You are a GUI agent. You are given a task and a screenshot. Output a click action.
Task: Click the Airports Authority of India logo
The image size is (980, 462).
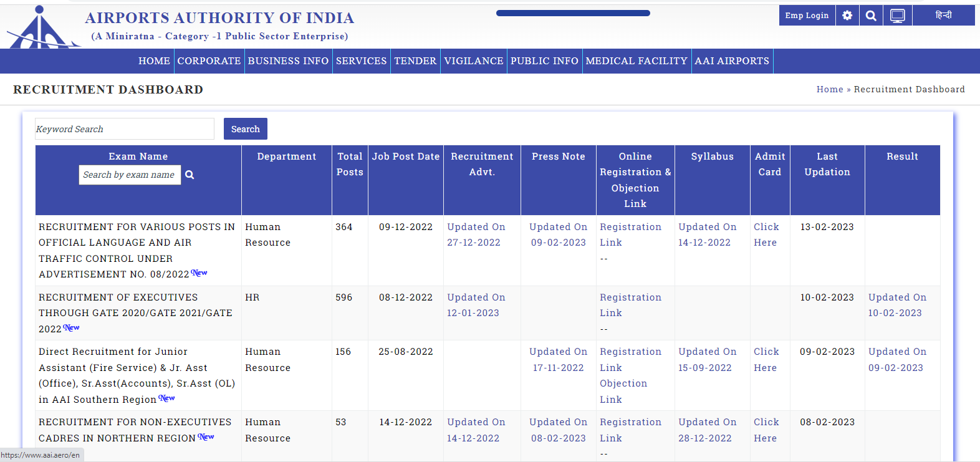[x=41, y=28]
